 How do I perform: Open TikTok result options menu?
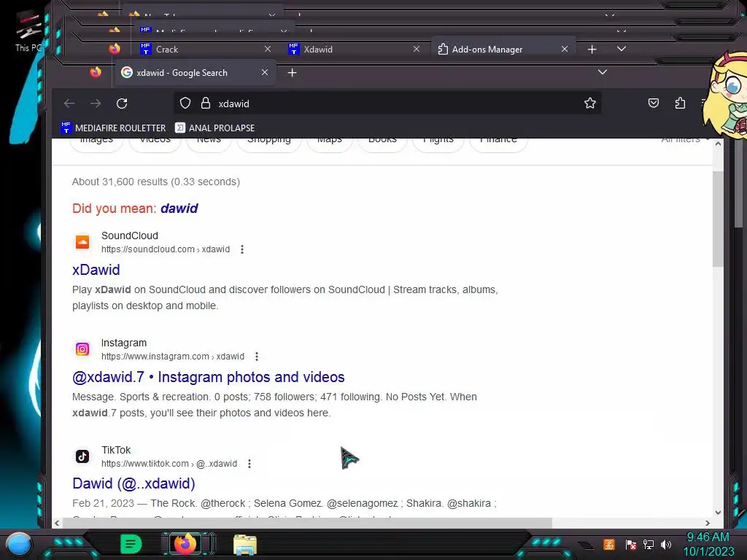tap(249, 463)
